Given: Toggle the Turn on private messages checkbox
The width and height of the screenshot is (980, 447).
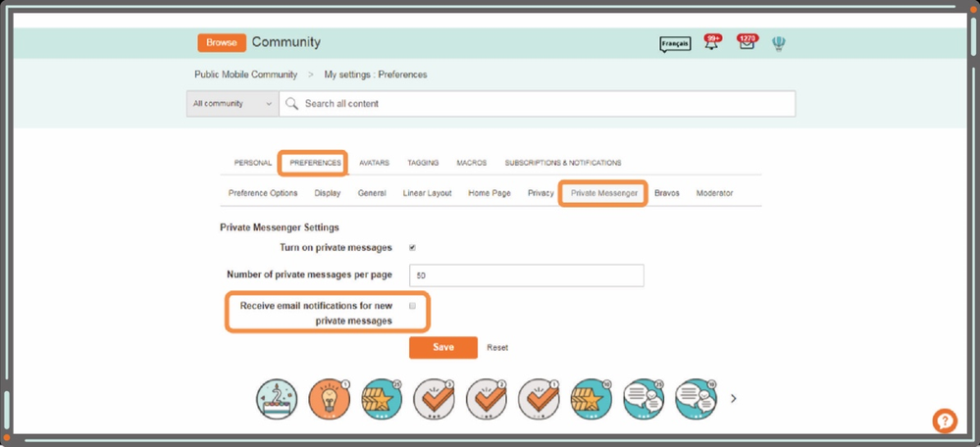Looking at the screenshot, I should 412,247.
